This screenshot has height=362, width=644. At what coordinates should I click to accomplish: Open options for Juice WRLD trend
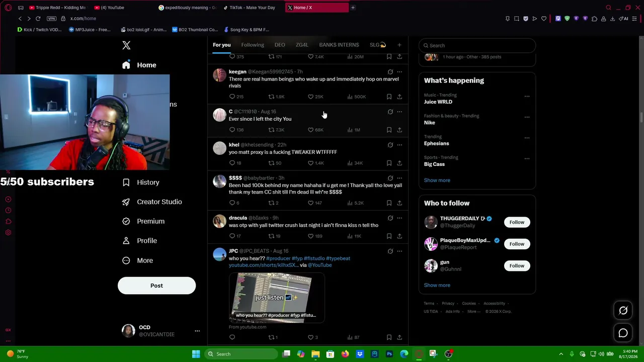point(527,96)
